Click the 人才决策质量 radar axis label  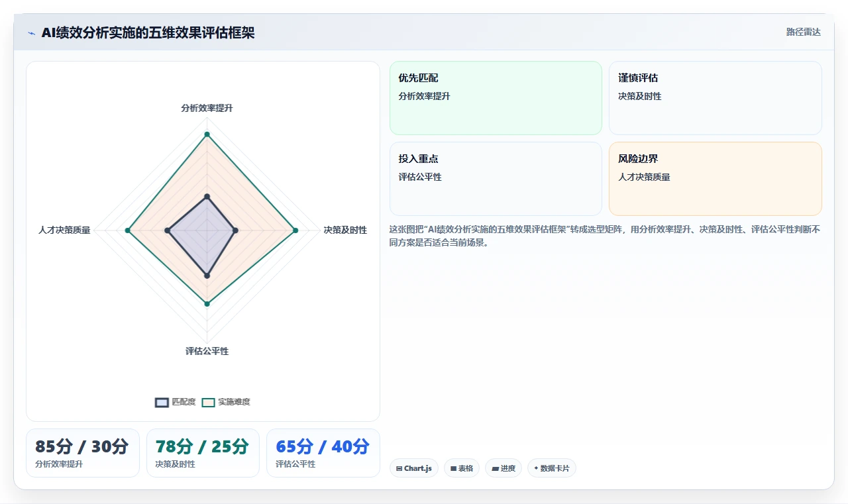pyautogui.click(x=64, y=230)
